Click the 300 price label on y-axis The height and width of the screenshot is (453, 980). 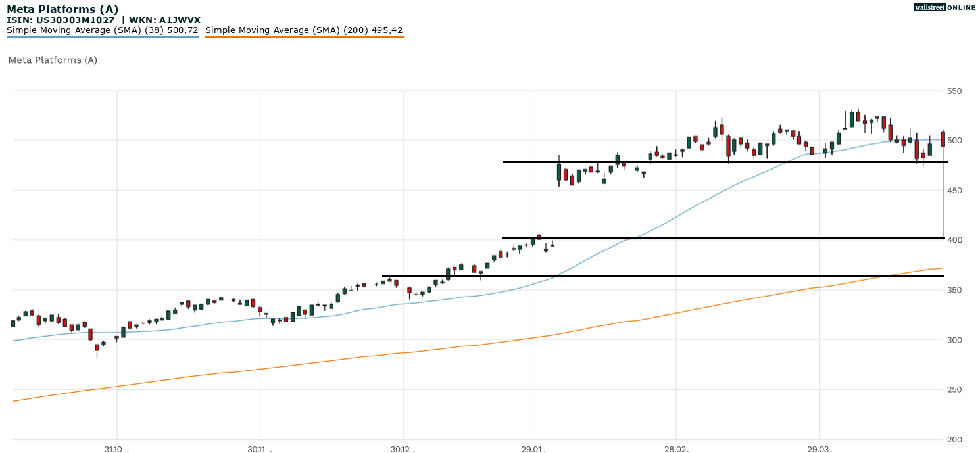click(955, 340)
